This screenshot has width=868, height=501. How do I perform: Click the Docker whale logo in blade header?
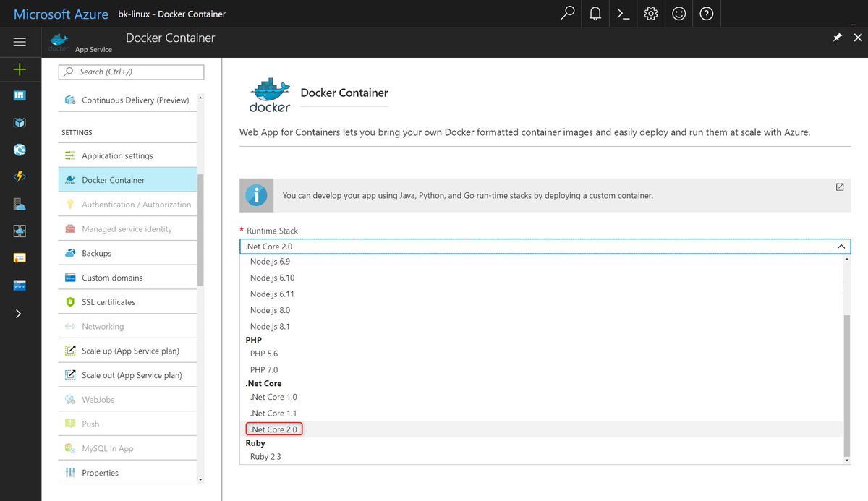pyautogui.click(x=59, y=43)
